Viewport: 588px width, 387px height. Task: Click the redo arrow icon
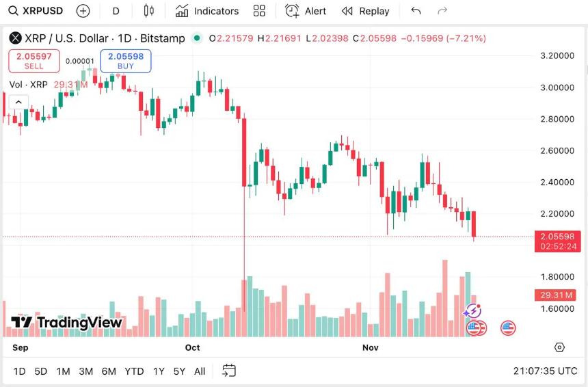442,11
